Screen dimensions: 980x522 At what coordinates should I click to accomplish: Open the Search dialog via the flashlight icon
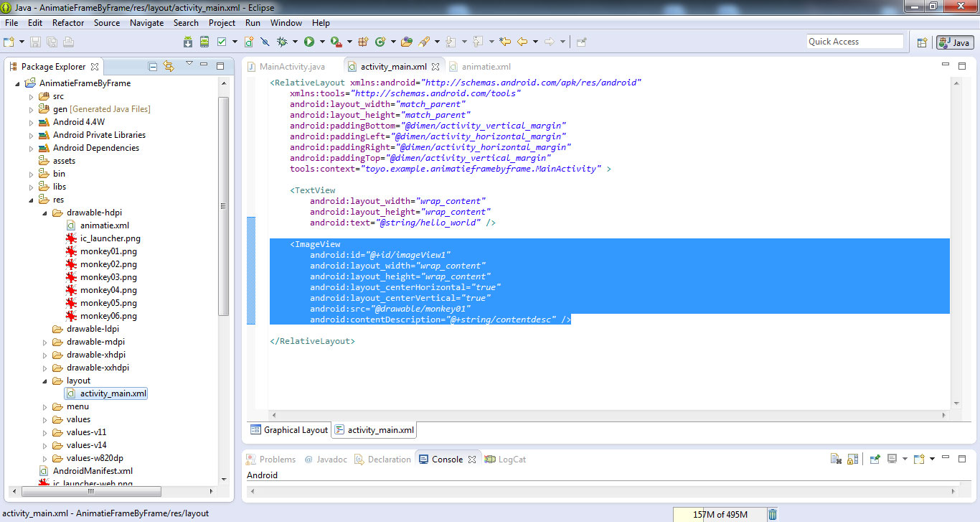423,41
